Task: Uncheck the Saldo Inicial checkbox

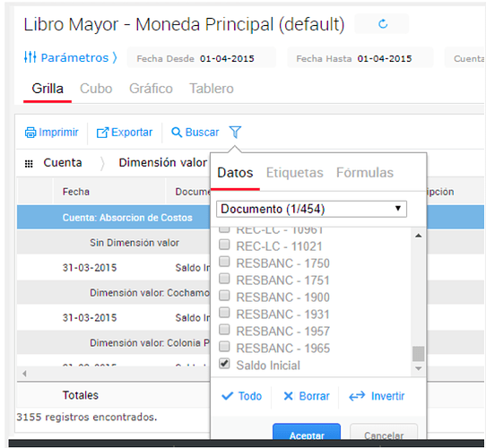Action: tap(224, 364)
